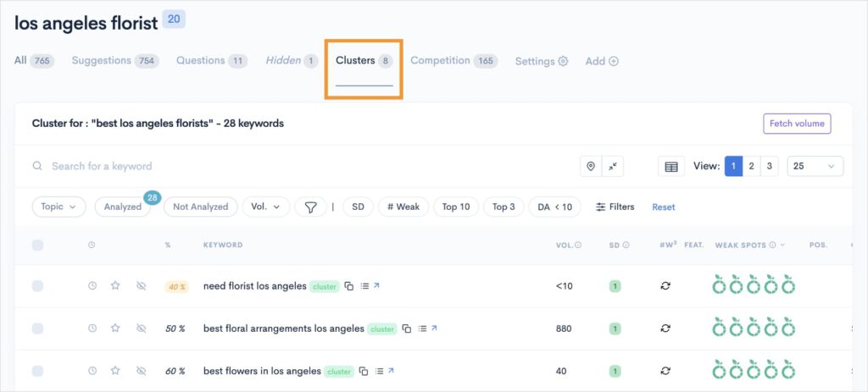
Task: Open the table columns layout icon
Action: (671, 167)
